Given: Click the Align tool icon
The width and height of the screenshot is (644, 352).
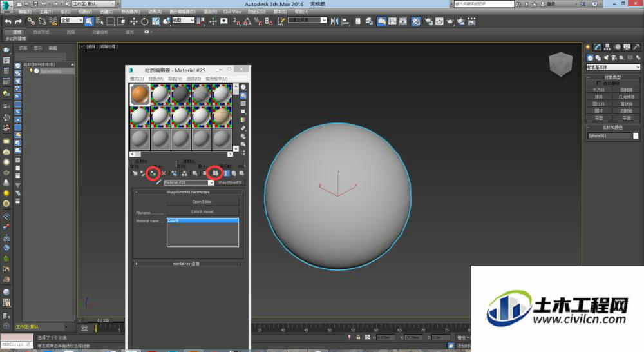Looking at the screenshot, I should (x=345, y=21).
